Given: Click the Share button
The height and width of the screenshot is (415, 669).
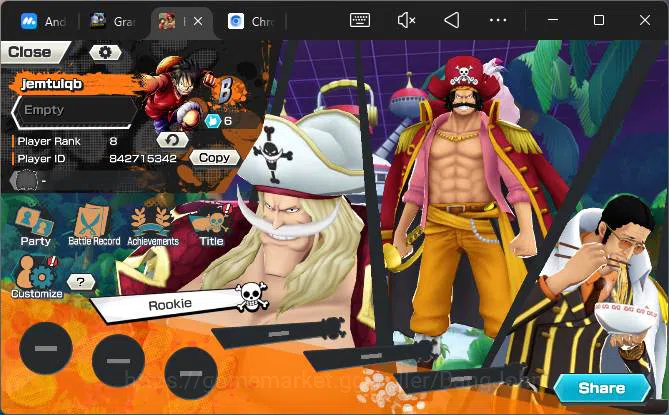Looking at the screenshot, I should [x=602, y=388].
